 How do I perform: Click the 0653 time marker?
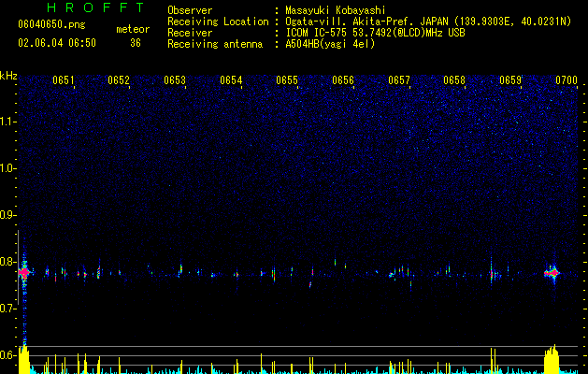pyautogui.click(x=175, y=80)
